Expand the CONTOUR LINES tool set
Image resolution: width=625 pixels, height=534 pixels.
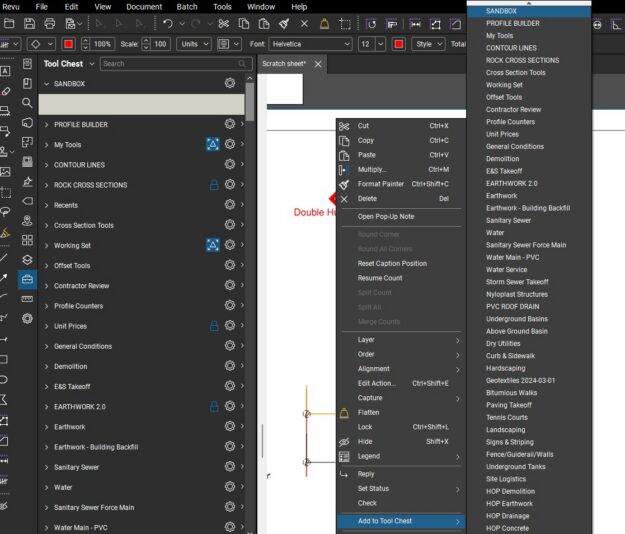(47, 165)
